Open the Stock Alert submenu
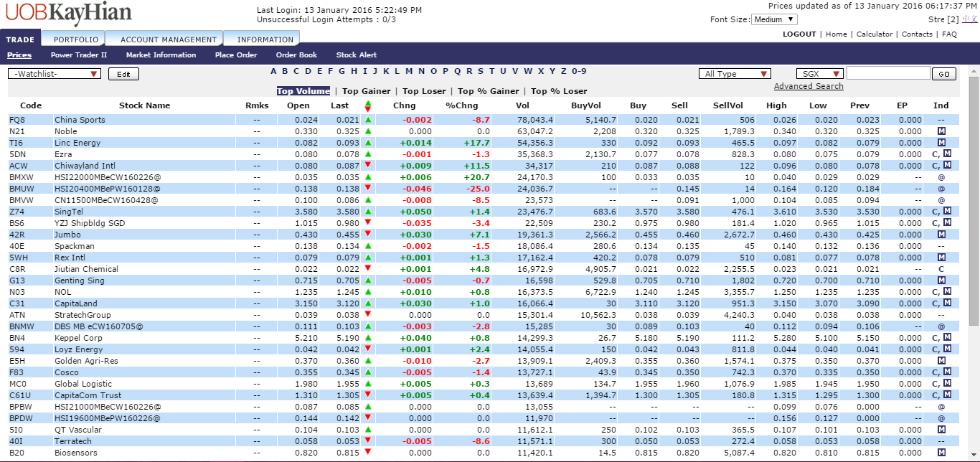 357,55
